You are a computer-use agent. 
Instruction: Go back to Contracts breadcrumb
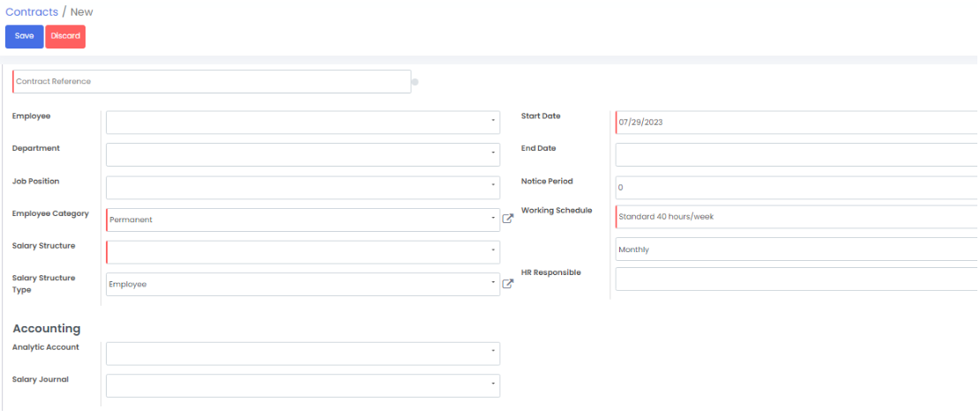coord(32,12)
